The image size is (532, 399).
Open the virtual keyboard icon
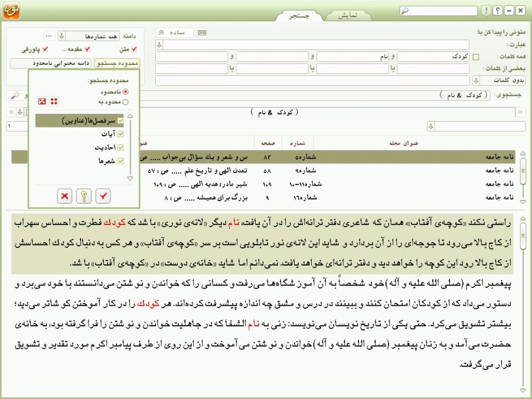coord(202,32)
